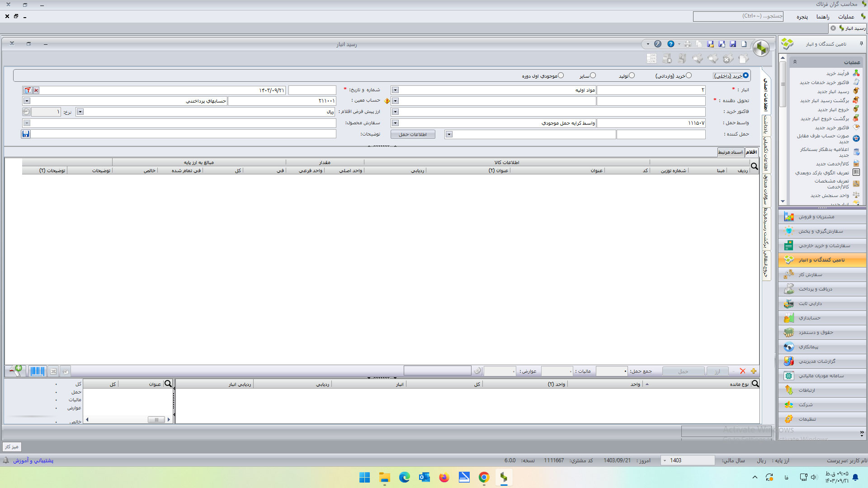Click the new blank document icon

(744, 44)
